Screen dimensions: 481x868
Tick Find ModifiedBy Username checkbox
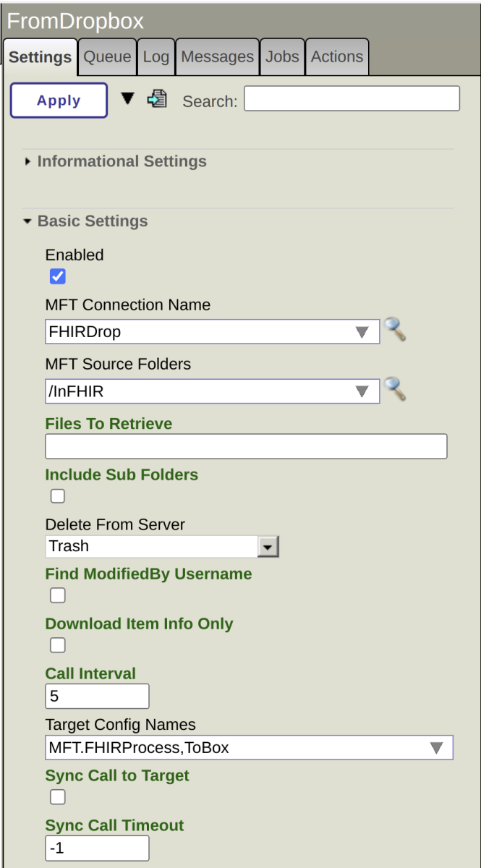pos(57,595)
